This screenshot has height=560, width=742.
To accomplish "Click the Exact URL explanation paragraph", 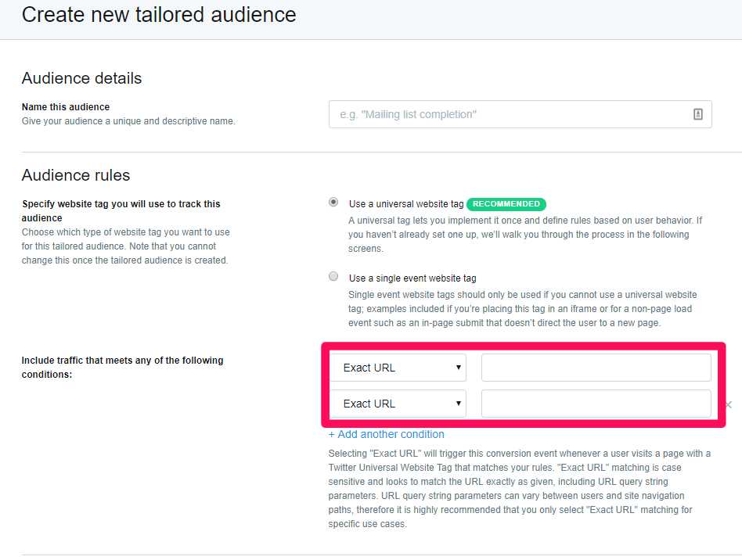I will pyautogui.click(x=520, y=489).
